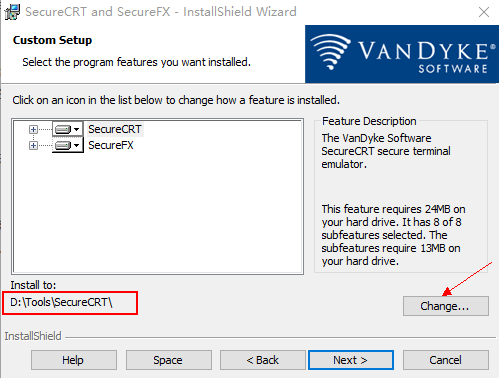
Task: Select the SecureFX feature label
Action: 111,145
